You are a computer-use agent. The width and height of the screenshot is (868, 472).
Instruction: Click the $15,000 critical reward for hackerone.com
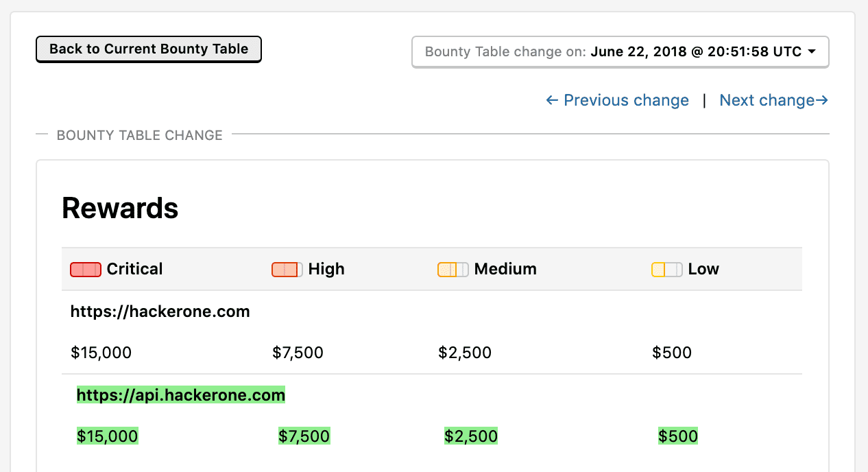(101, 353)
